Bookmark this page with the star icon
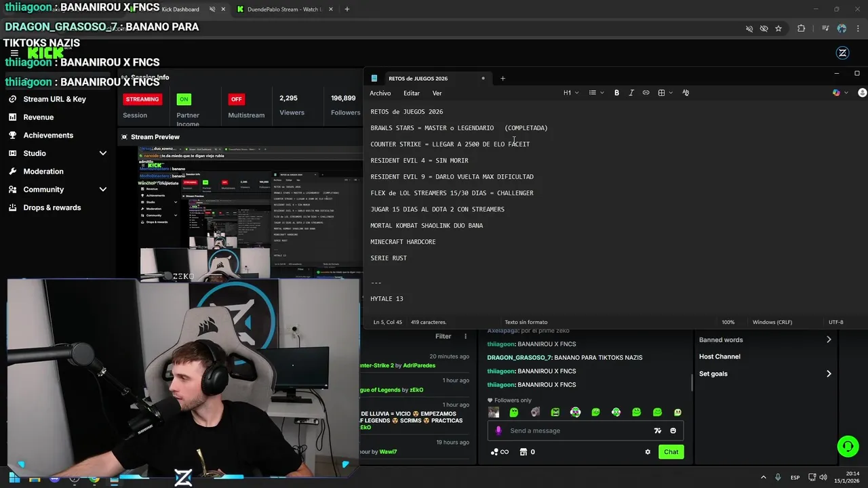Viewport: 868px width, 488px height. click(x=778, y=28)
